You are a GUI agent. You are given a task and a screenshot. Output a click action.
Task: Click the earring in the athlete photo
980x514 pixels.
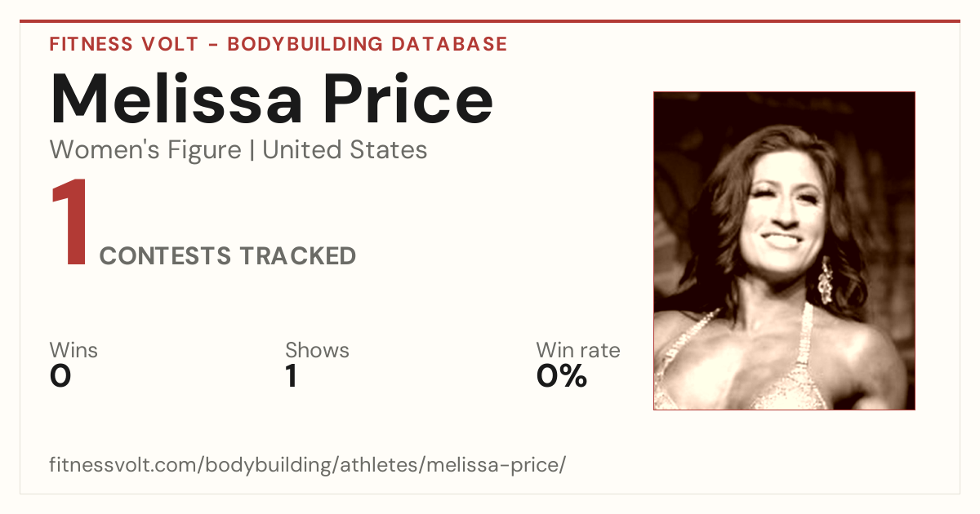click(826, 280)
